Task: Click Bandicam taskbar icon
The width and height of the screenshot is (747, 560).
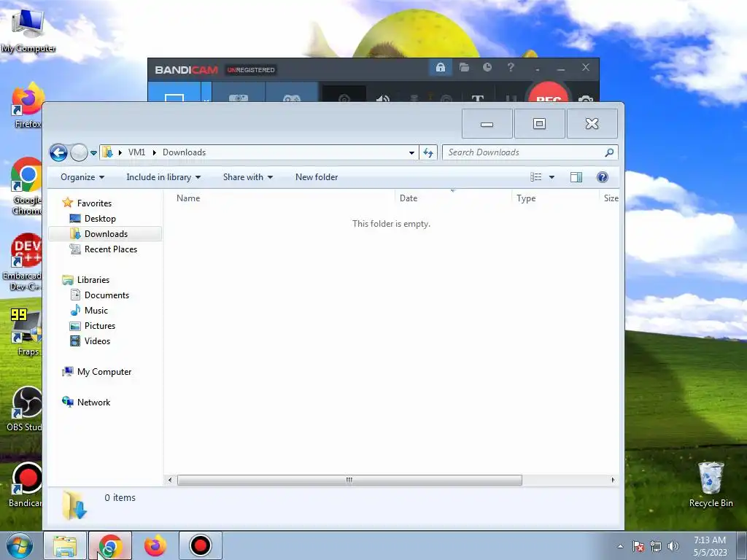Action: pos(200,545)
